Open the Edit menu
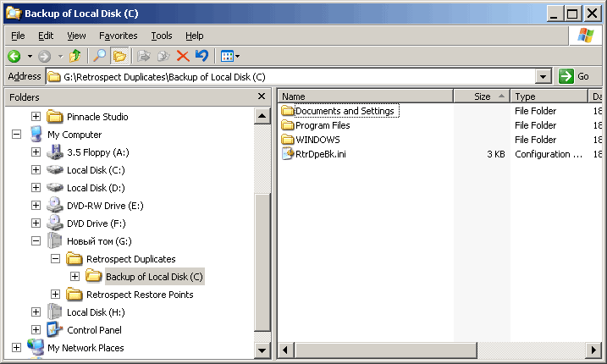The width and height of the screenshot is (607, 364). tap(46, 36)
